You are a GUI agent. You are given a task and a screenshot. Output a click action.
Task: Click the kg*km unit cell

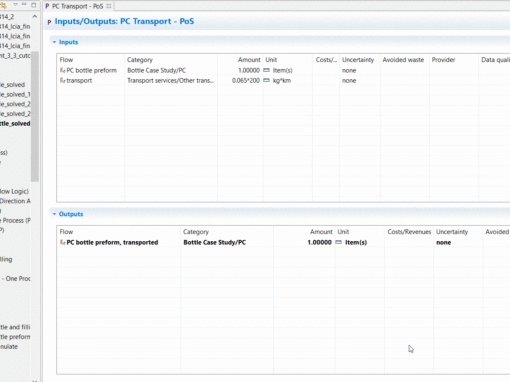(x=282, y=80)
